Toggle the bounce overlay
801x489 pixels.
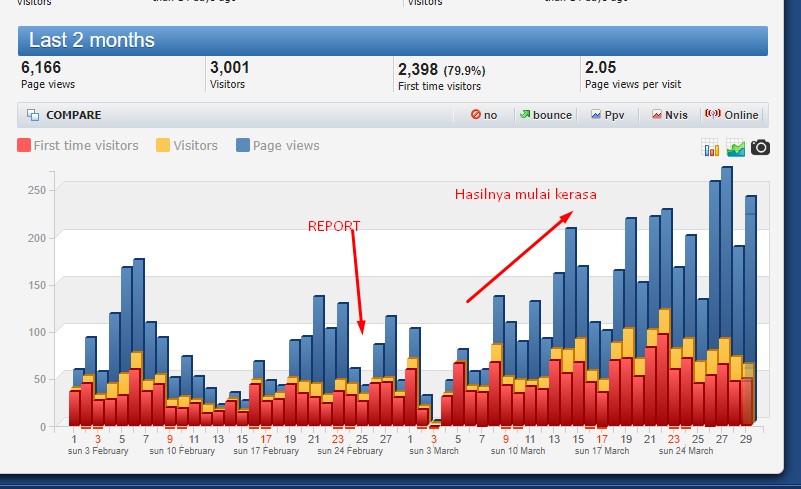click(x=546, y=115)
